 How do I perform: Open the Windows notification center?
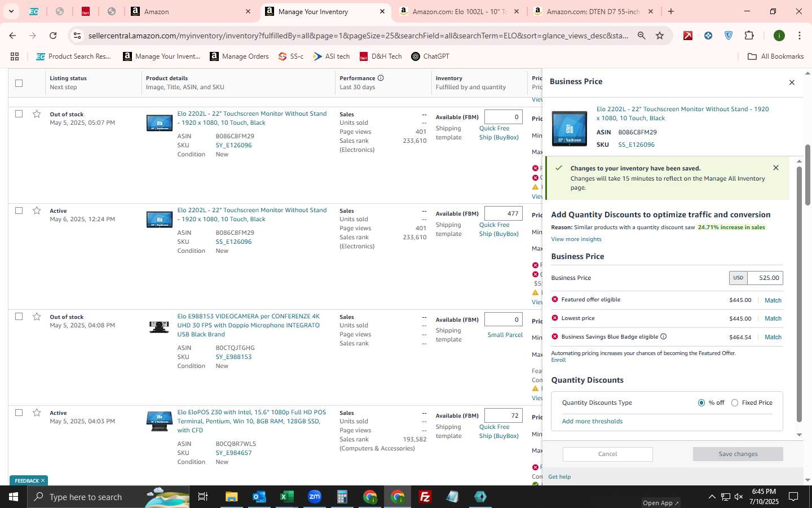click(x=793, y=497)
